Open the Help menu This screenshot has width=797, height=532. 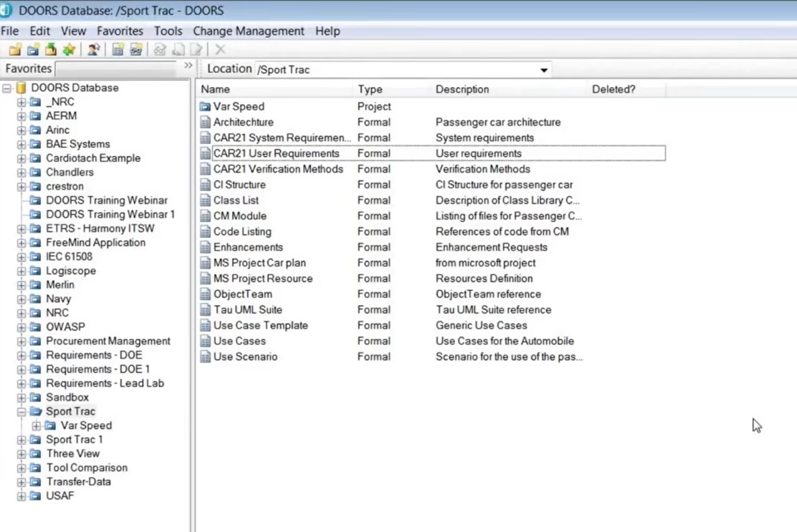coord(328,31)
